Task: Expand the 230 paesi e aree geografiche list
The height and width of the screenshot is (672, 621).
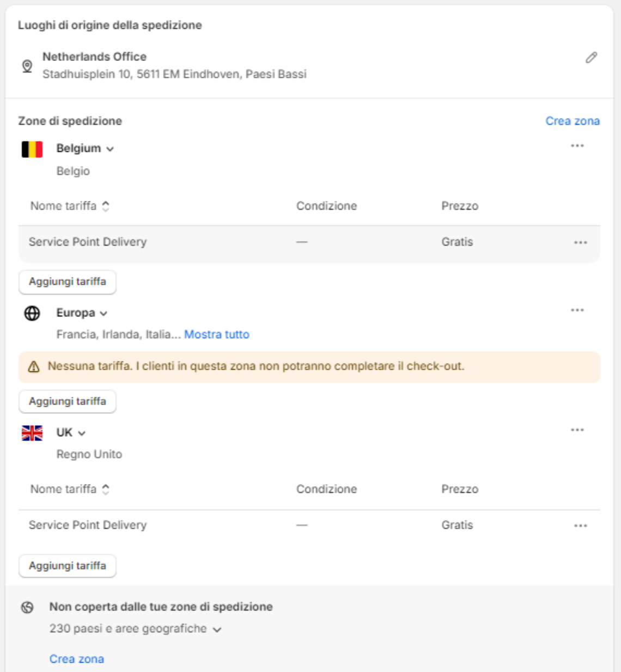Action: click(217, 630)
